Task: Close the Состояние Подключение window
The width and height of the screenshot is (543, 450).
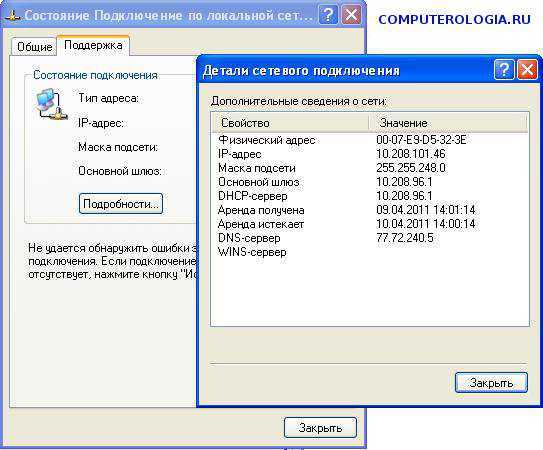Action: click(351, 15)
